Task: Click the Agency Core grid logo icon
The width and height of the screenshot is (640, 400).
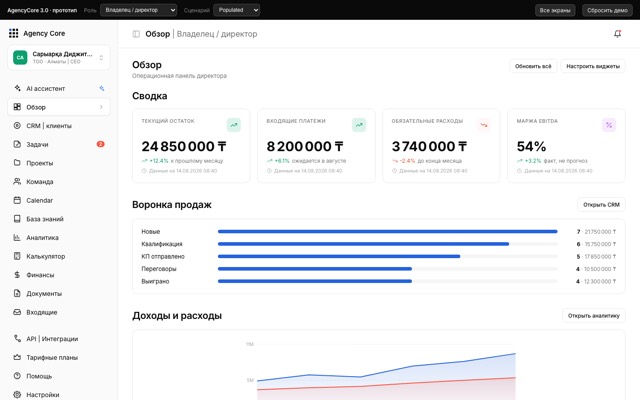Action: (x=13, y=33)
